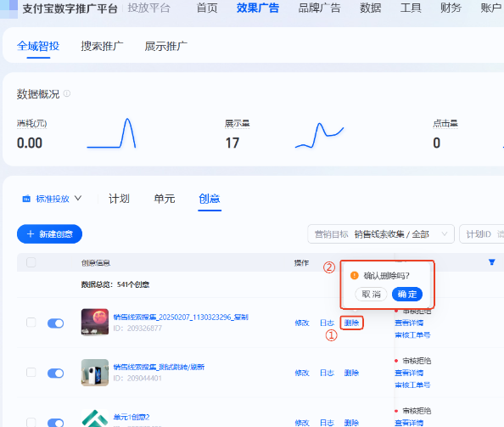Click 查看详情 in the 单元1创意2 row
Image resolution: width=504 pixels, height=427 pixels.
pyautogui.click(x=409, y=423)
